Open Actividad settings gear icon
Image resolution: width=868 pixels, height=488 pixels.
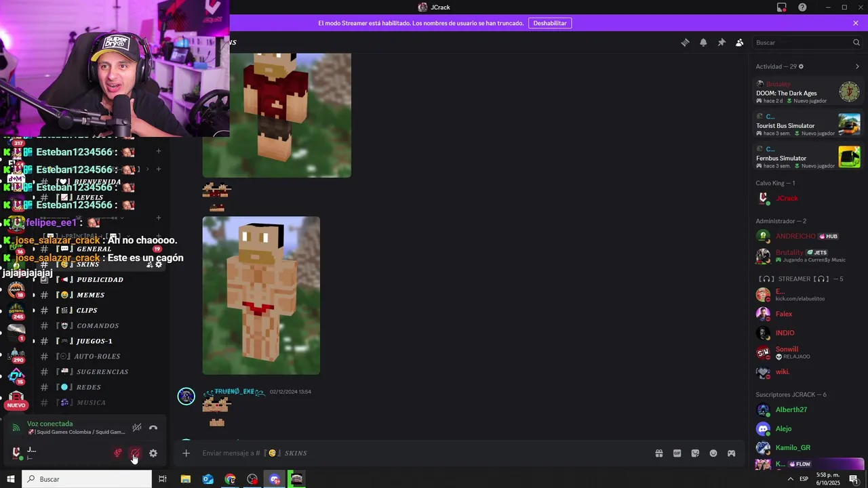click(801, 66)
